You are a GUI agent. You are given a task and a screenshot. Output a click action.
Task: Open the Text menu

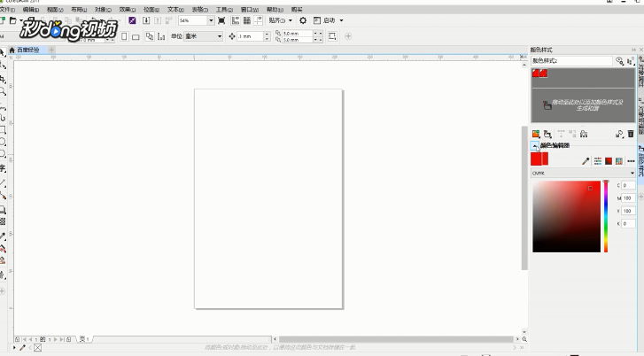(175, 10)
